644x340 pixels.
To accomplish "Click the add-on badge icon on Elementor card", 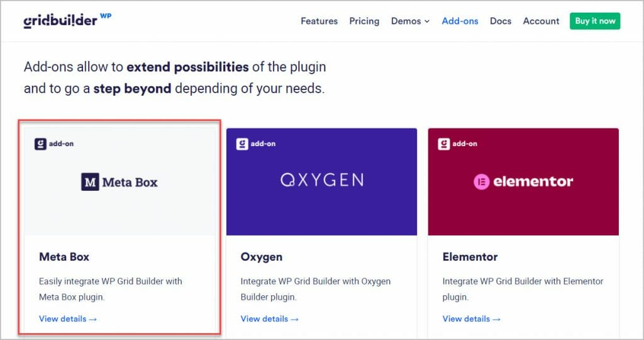I will (x=443, y=144).
